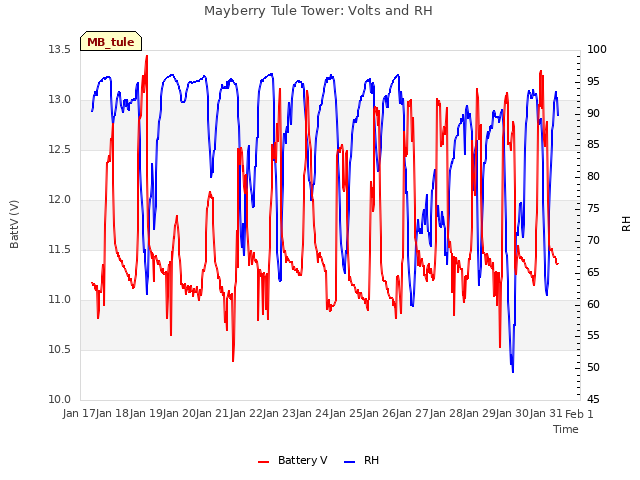Click the Jan 27 x-axis tick label
640x480 pixels.
pos(412,413)
